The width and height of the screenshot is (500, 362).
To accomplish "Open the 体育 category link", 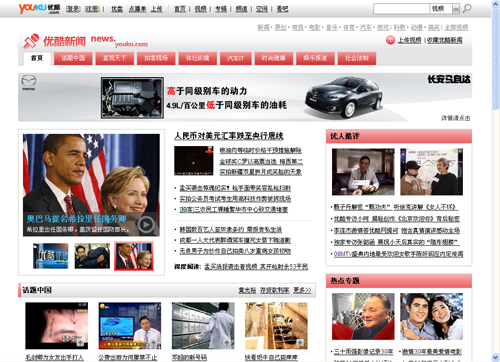I will click(349, 27).
